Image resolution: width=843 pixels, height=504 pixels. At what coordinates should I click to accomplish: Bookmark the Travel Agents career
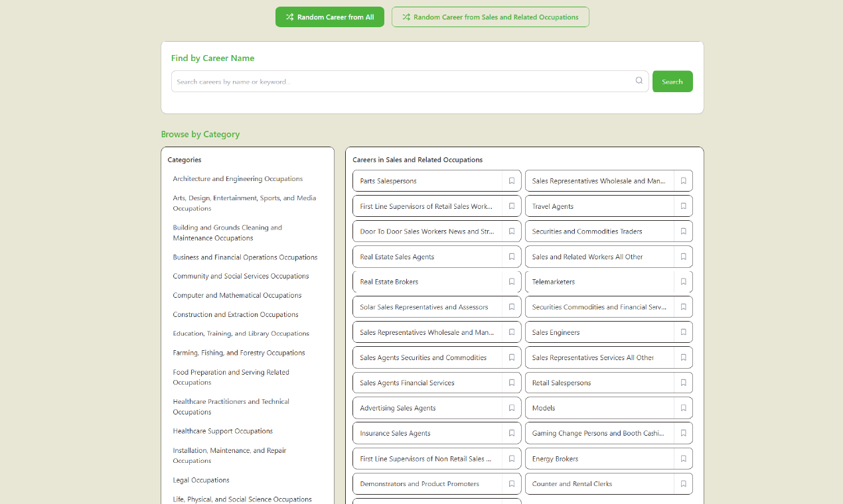tap(683, 206)
